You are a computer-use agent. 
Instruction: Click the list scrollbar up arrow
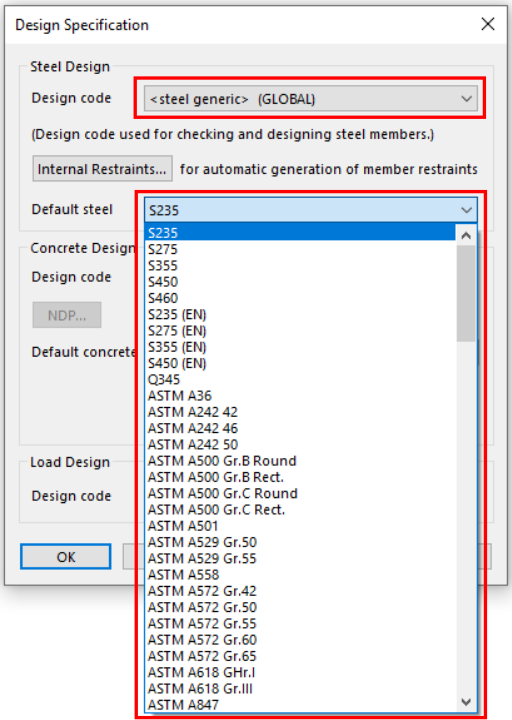(466, 235)
